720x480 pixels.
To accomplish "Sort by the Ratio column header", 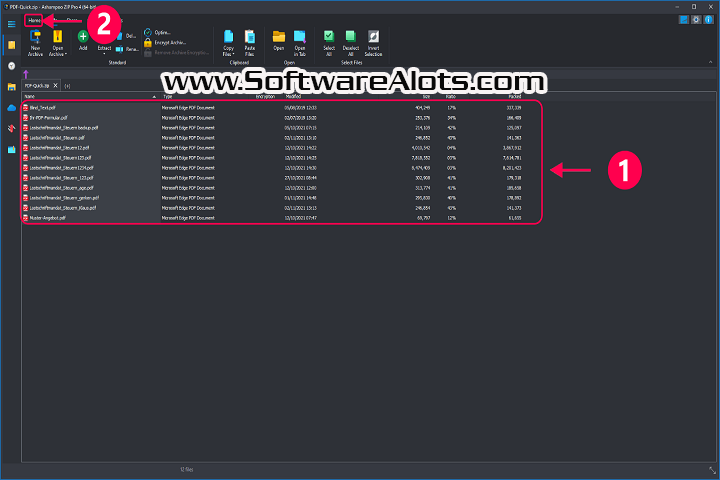I will tap(450, 96).
